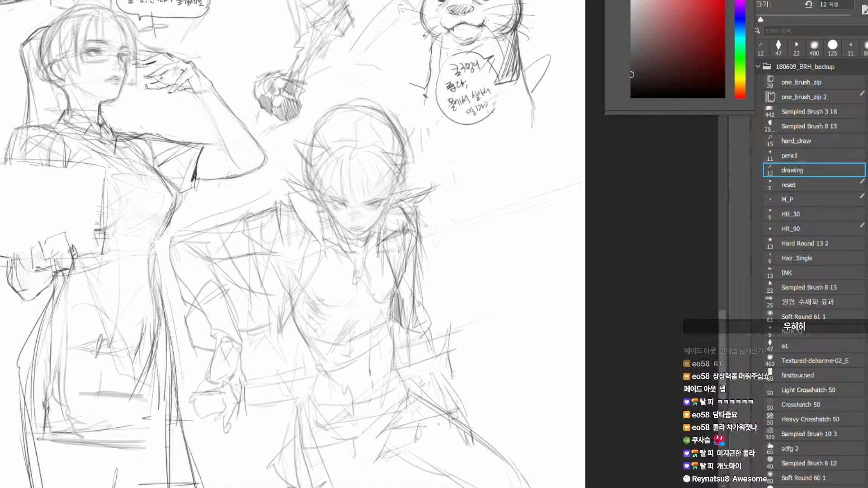Image resolution: width=868 pixels, height=488 pixels.
Task: Click inside the red color picker field
Action: (677, 49)
